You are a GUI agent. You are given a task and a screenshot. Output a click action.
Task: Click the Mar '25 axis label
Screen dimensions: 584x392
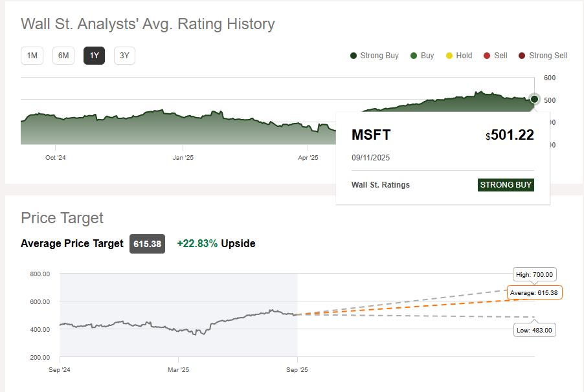pos(179,370)
